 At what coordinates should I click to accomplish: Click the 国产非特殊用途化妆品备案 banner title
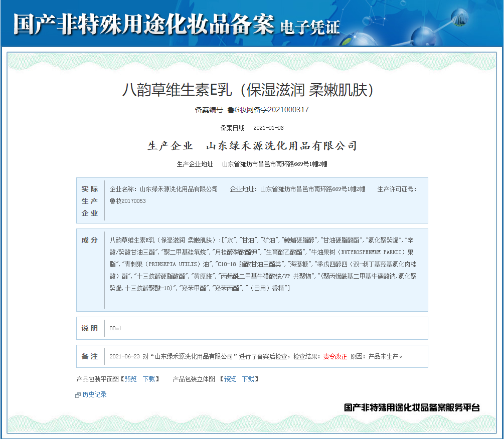point(144,24)
